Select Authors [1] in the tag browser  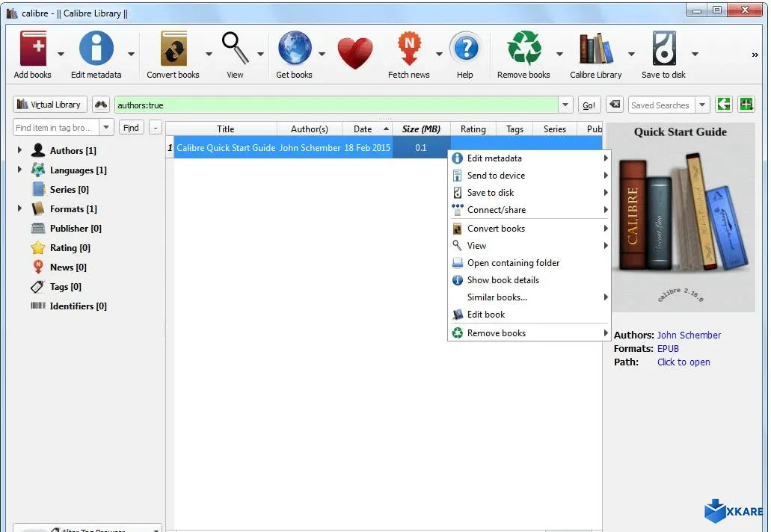point(73,151)
